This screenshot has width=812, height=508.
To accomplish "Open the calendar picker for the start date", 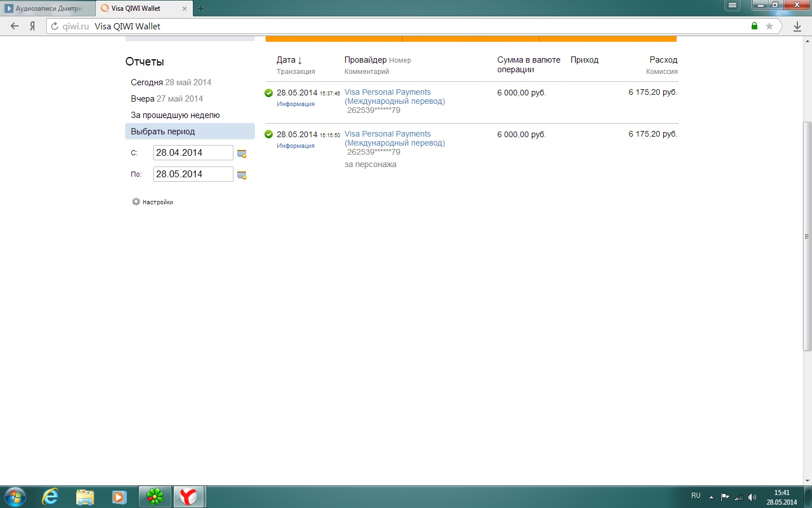I will [242, 154].
